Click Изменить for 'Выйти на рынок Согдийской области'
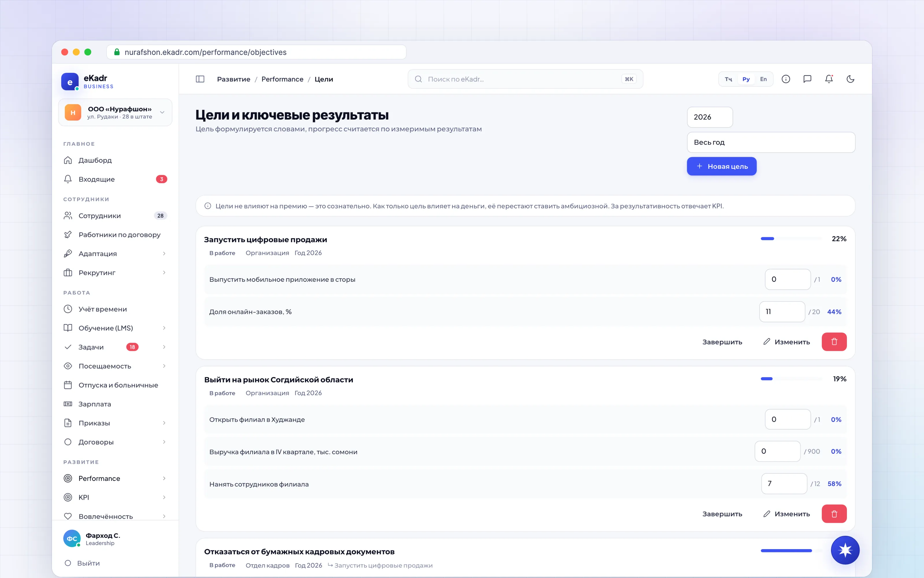924x578 pixels. [x=787, y=514]
